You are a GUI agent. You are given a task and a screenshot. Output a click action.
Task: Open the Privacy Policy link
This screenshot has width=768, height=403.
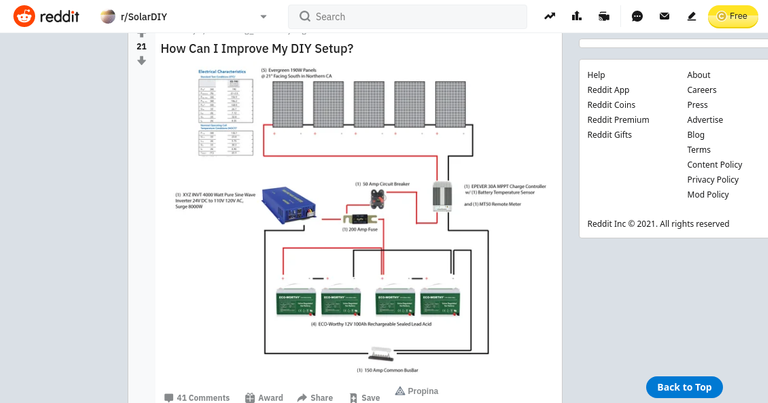point(713,180)
